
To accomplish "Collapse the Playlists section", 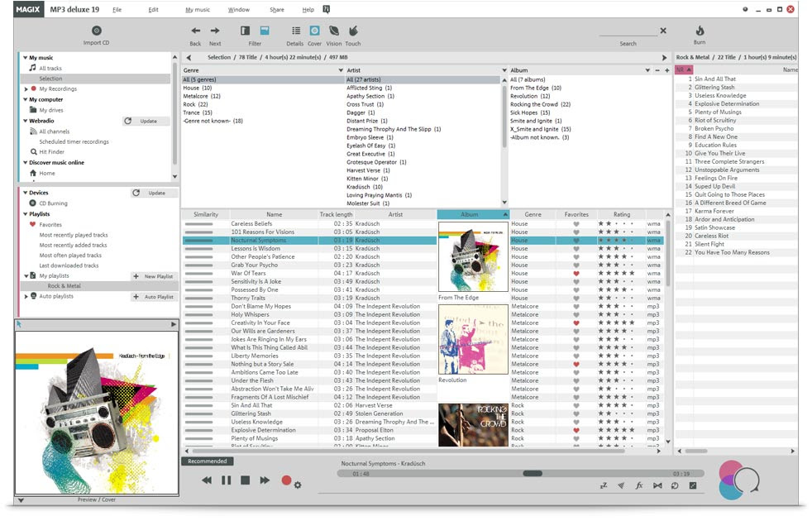I will click(x=25, y=214).
